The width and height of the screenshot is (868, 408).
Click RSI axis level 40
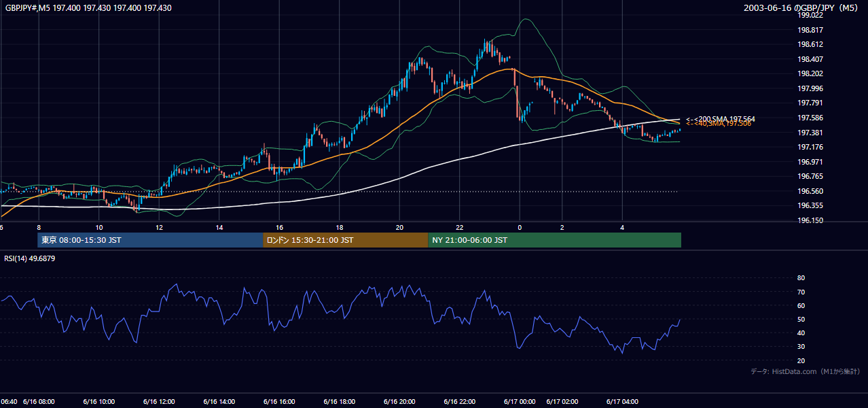tap(801, 333)
